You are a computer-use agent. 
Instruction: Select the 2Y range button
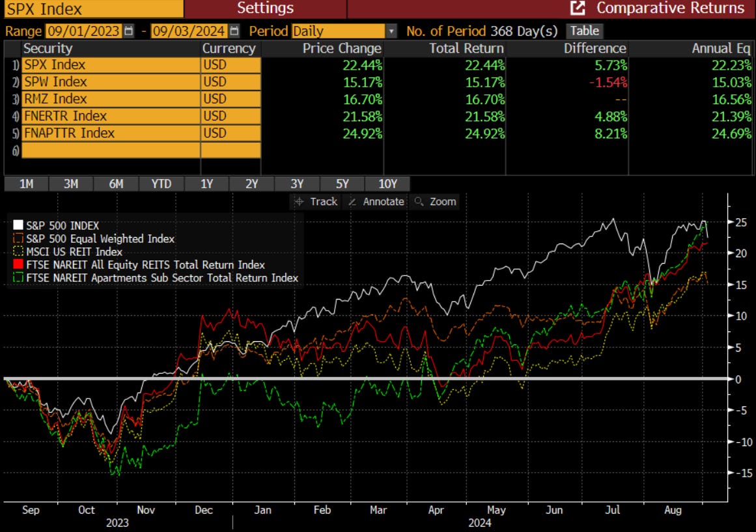click(x=252, y=184)
